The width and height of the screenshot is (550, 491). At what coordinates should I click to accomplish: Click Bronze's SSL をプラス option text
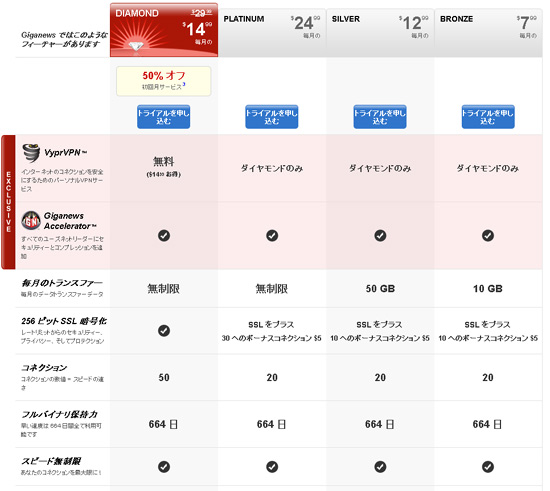pyautogui.click(x=488, y=325)
